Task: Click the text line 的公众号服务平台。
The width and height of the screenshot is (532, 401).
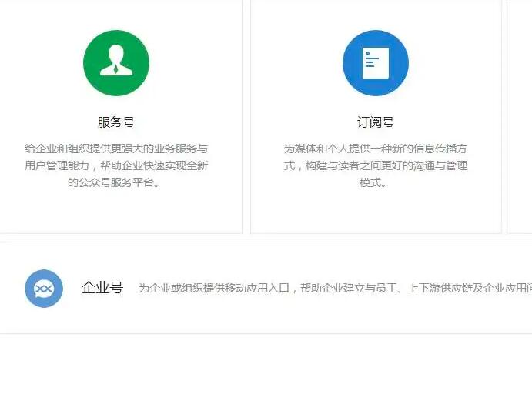Action: [x=114, y=182]
